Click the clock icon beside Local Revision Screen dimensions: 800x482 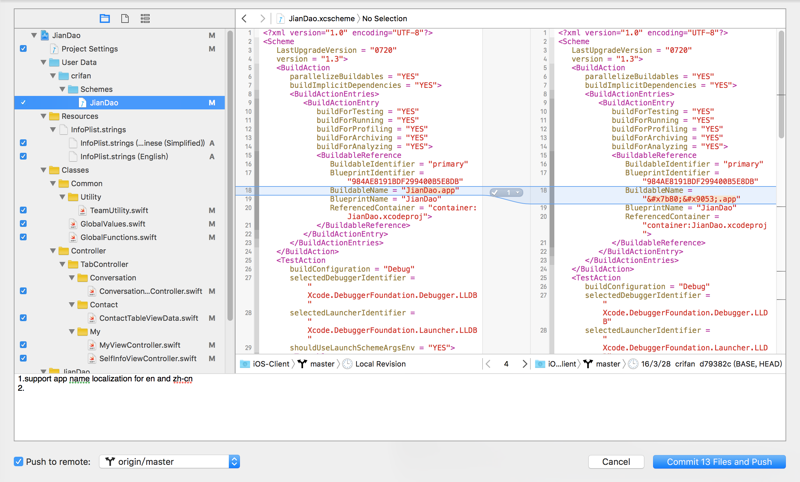(x=347, y=364)
